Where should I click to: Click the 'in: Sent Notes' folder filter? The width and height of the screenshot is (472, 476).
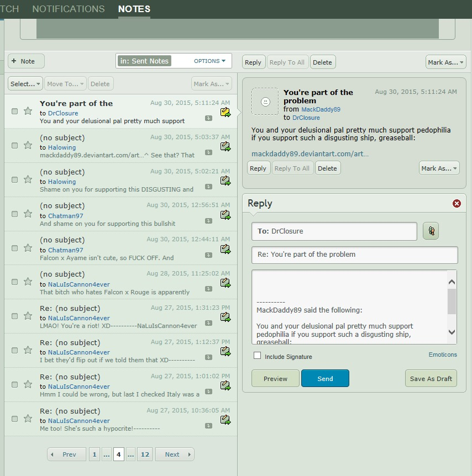(x=144, y=61)
